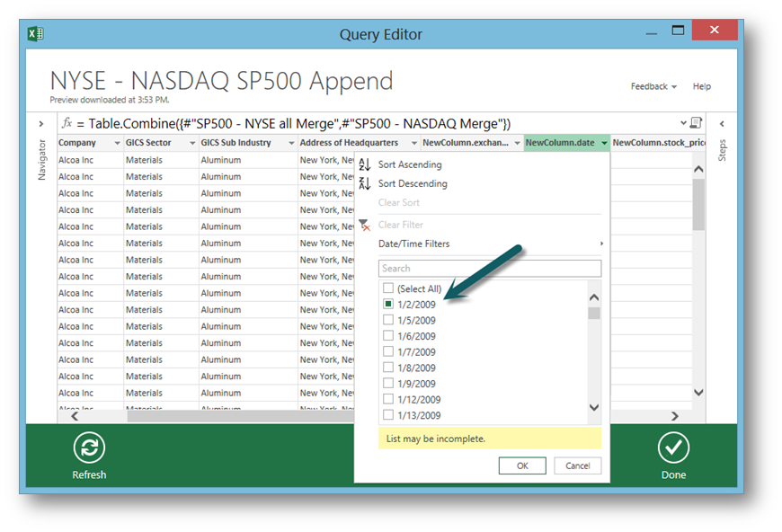Click the filter Search input field
The width and height of the screenshot is (782, 532).
(x=490, y=268)
